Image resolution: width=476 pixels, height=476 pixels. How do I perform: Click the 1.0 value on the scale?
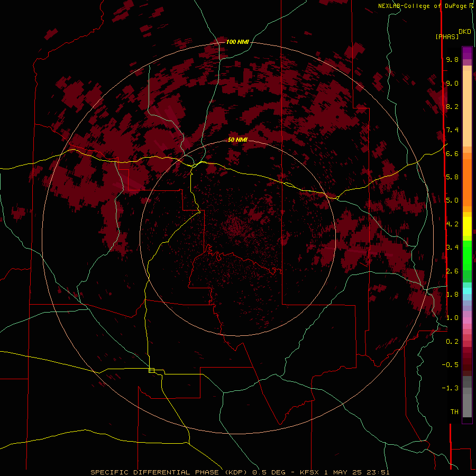click(x=452, y=318)
